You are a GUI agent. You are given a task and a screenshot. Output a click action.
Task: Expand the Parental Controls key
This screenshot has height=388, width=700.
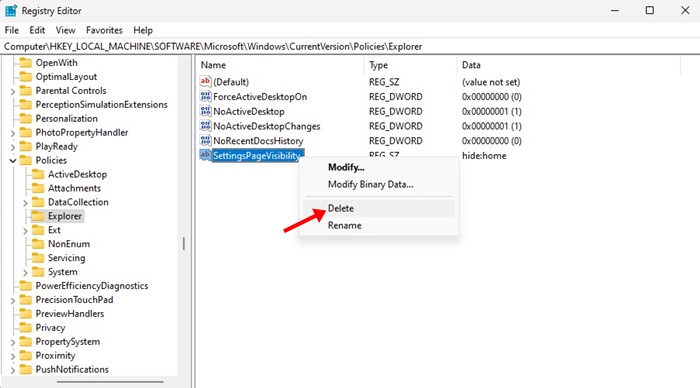12,91
